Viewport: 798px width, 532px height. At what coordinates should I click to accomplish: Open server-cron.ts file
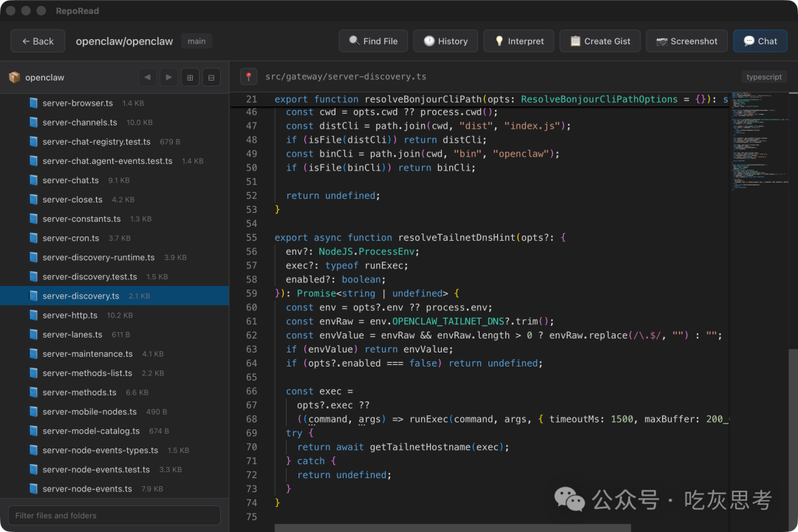click(x=115, y=238)
